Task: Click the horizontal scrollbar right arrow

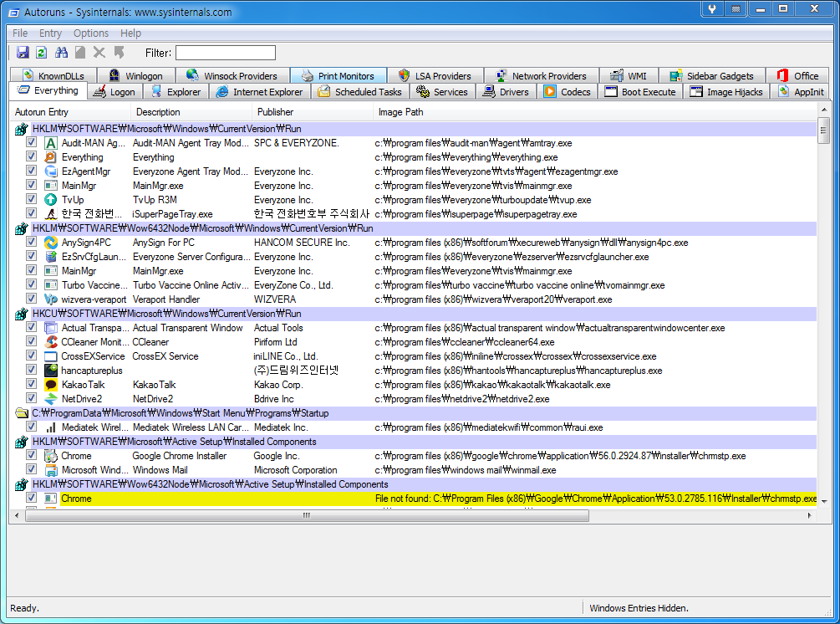Action: pos(809,515)
